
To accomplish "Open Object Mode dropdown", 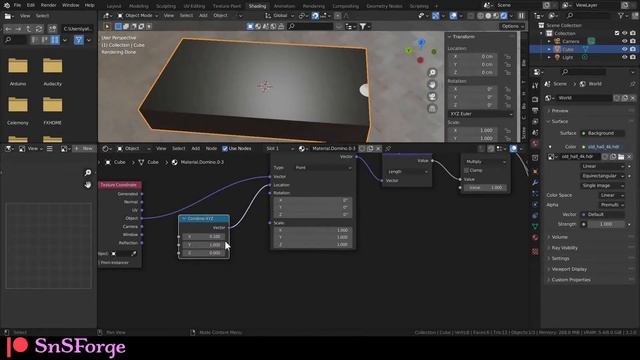I will pyautogui.click(x=138, y=16).
